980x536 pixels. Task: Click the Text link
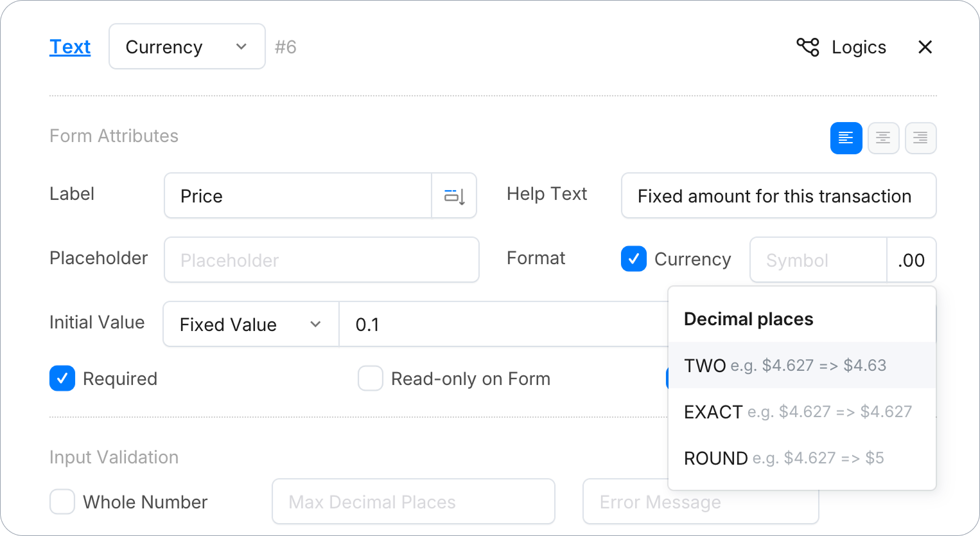coord(70,47)
